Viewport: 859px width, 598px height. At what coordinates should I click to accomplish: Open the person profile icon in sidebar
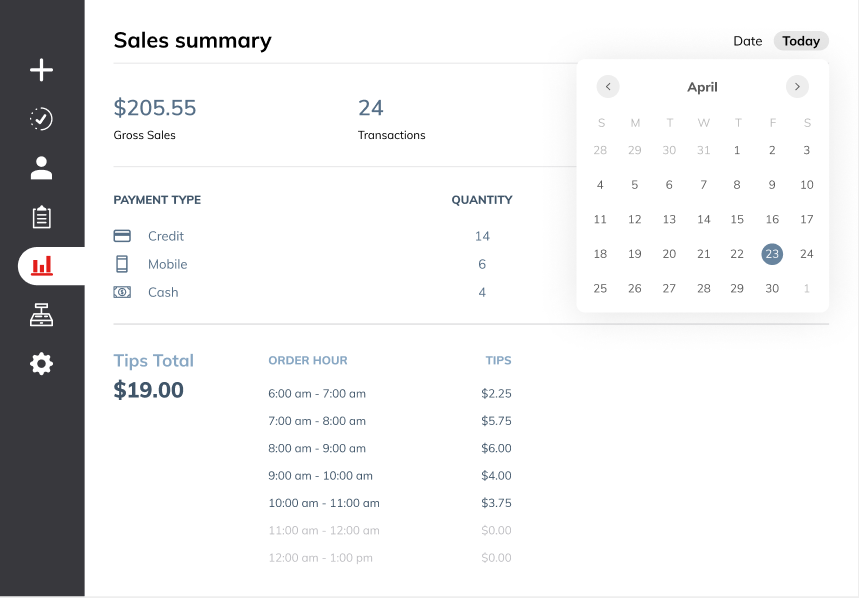(x=42, y=168)
